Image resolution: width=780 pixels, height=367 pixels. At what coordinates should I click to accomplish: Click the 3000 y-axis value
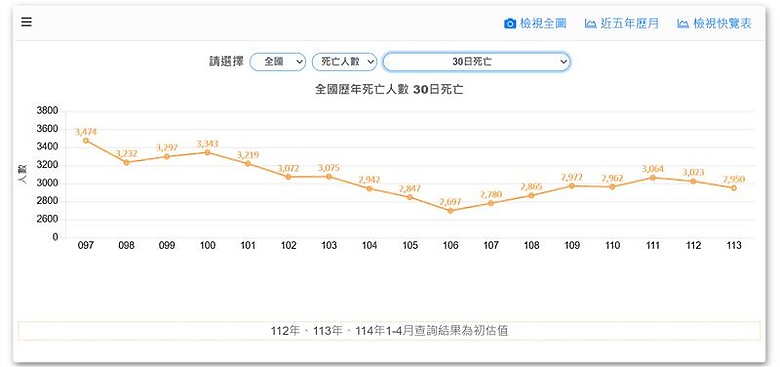[47, 183]
